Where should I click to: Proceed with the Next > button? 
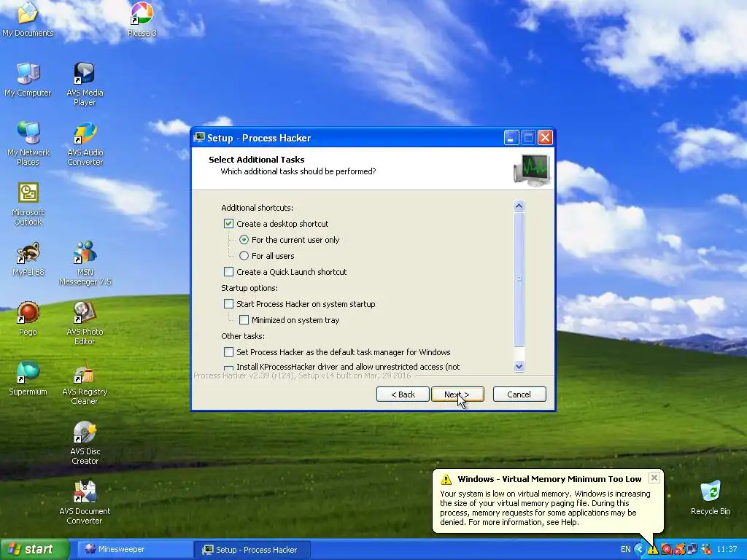tap(457, 394)
